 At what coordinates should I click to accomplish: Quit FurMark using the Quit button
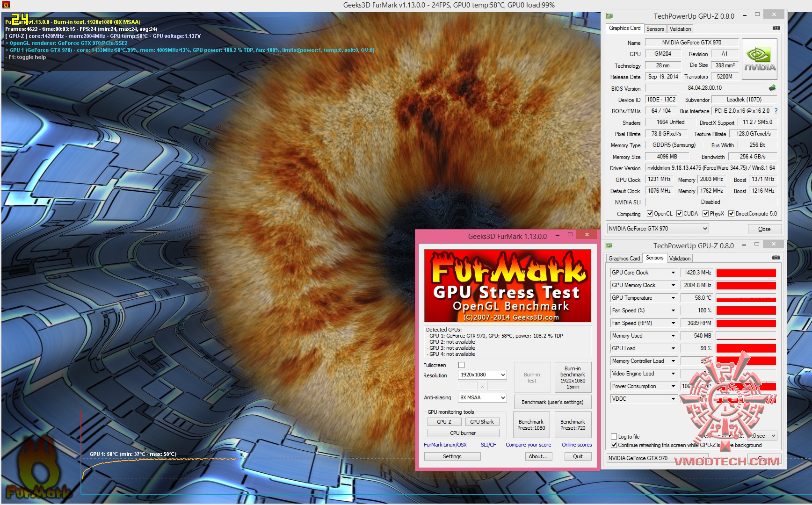coord(578,456)
